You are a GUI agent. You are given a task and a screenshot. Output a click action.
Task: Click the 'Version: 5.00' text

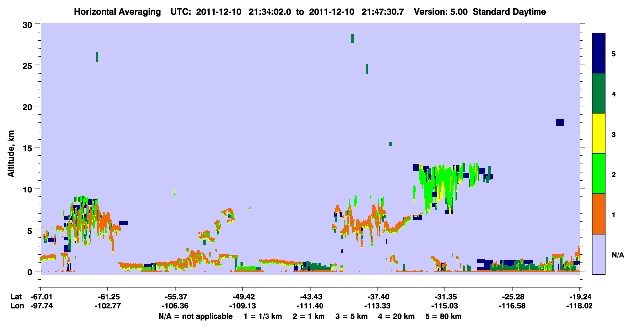(x=440, y=12)
